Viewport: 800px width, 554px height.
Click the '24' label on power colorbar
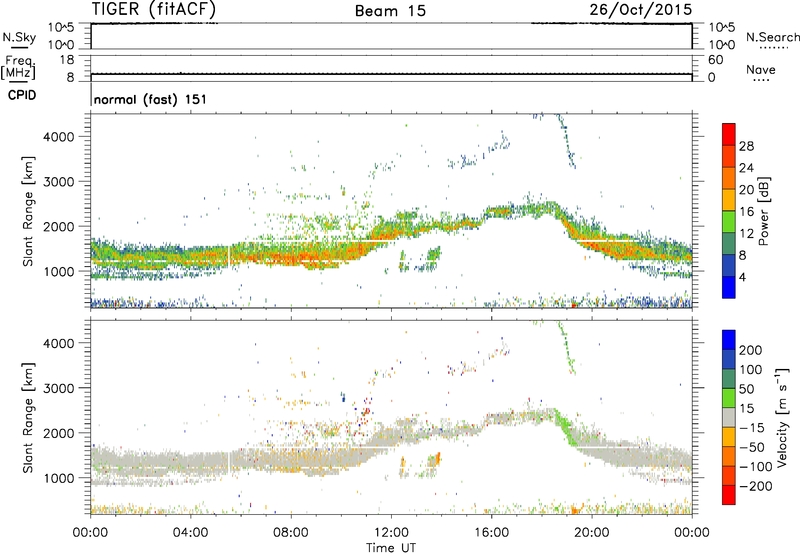click(x=746, y=168)
